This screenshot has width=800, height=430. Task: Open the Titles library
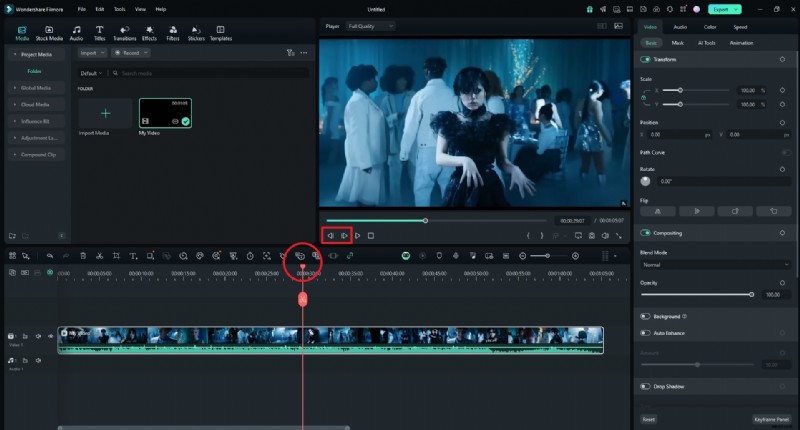click(x=99, y=33)
